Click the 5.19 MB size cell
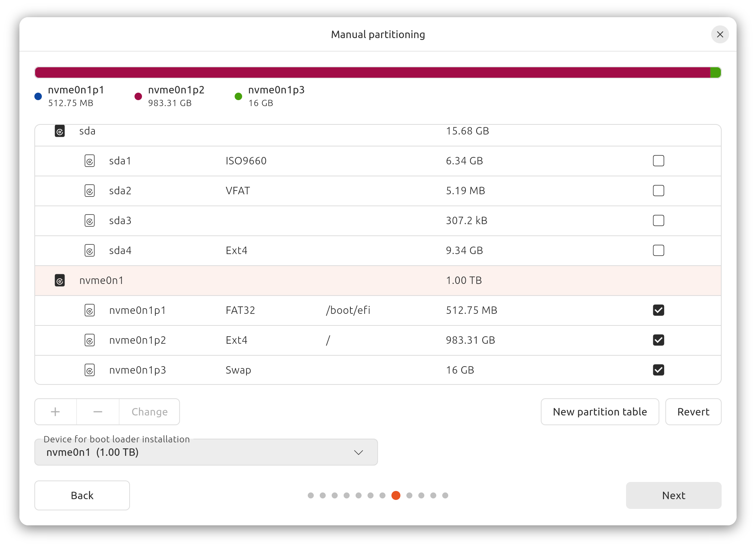 pyautogui.click(x=465, y=191)
